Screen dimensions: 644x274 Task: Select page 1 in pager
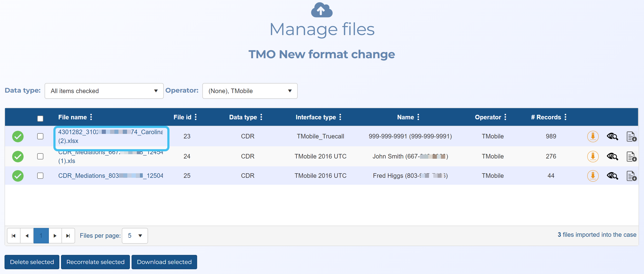click(x=41, y=236)
